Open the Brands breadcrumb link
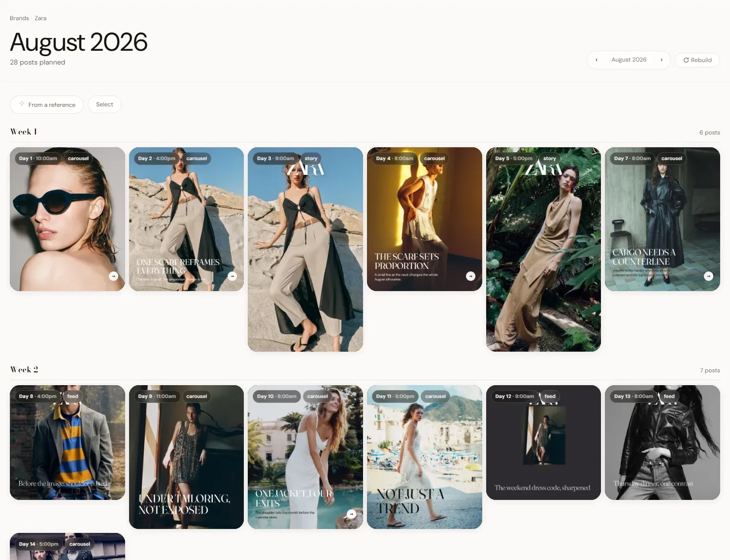The image size is (730, 560). coord(19,18)
